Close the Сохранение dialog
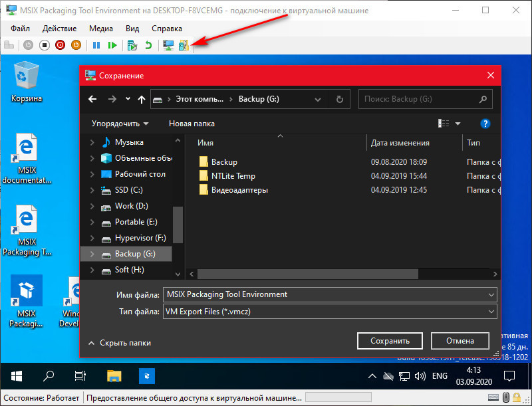 pyautogui.click(x=491, y=75)
